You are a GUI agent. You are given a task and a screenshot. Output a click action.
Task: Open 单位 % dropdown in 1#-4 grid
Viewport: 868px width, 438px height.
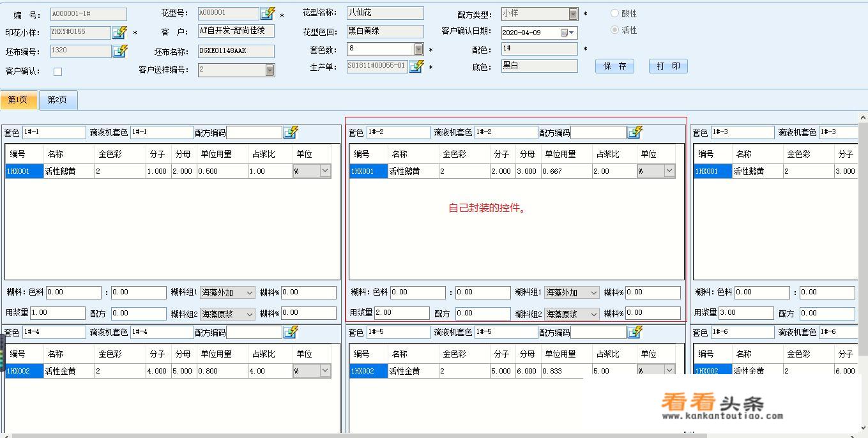click(x=324, y=371)
